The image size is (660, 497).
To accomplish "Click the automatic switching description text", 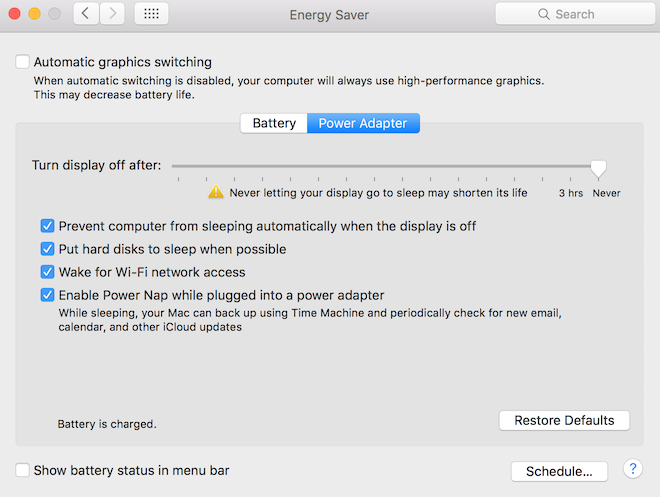I will (289, 88).
